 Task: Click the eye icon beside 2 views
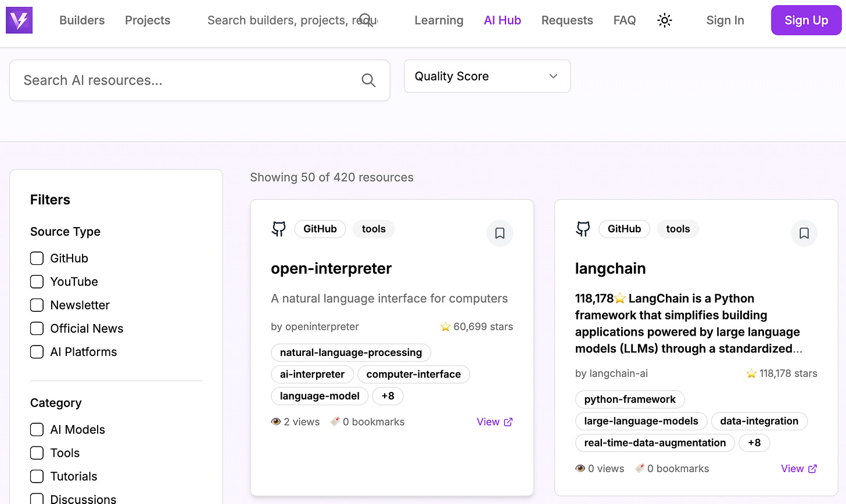(x=276, y=422)
